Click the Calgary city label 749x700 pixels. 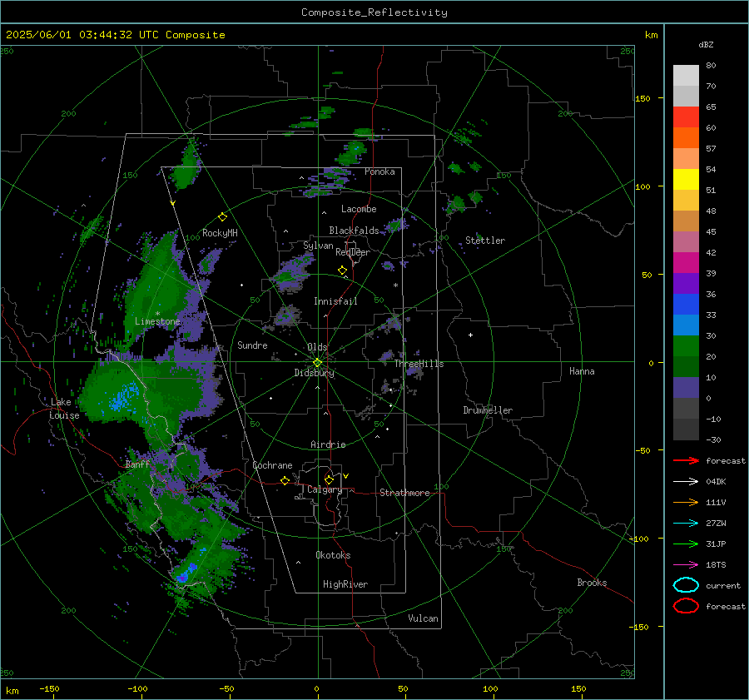[325, 489]
